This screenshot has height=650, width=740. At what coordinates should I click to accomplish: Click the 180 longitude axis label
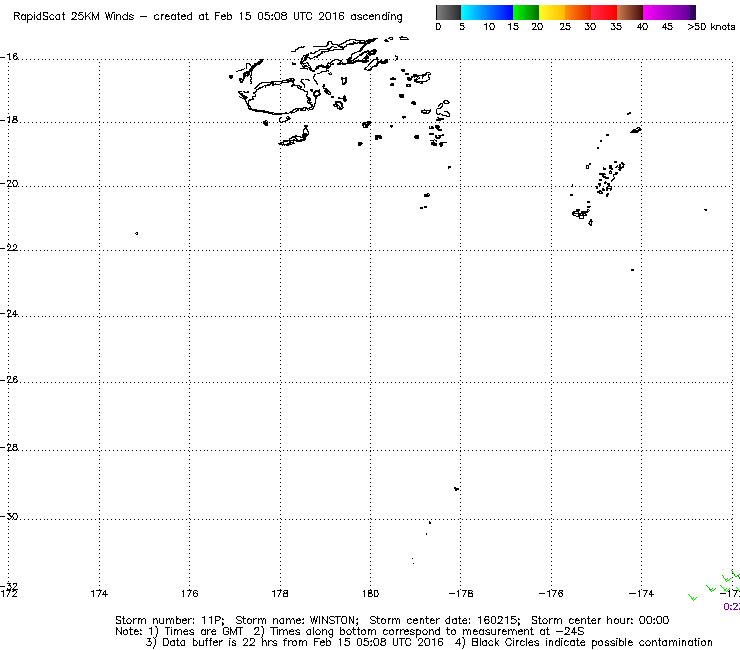tap(370, 594)
